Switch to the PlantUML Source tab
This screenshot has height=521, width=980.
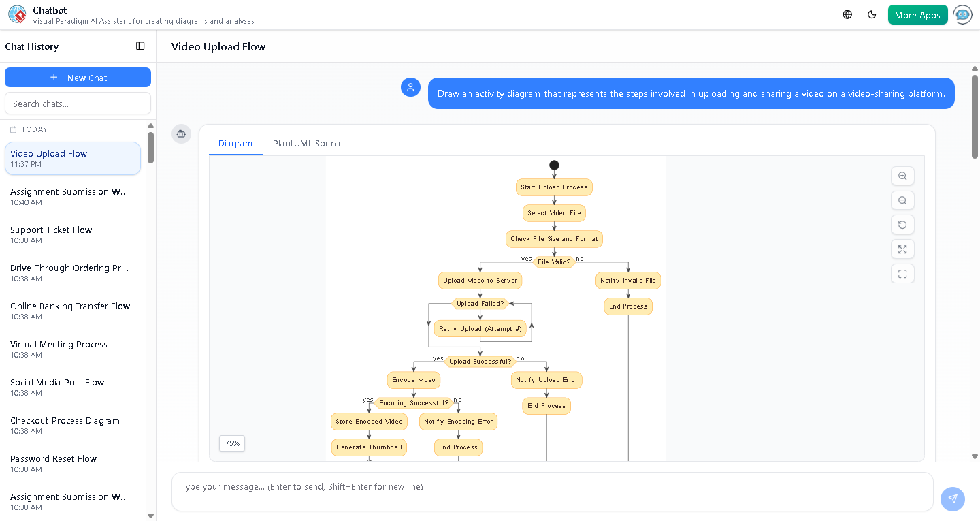pos(307,143)
